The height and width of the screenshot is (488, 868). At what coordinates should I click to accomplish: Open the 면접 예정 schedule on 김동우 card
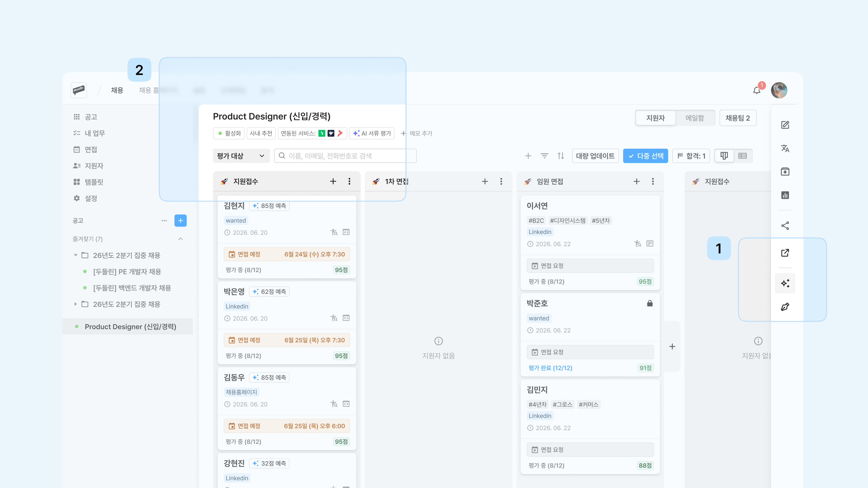287,426
